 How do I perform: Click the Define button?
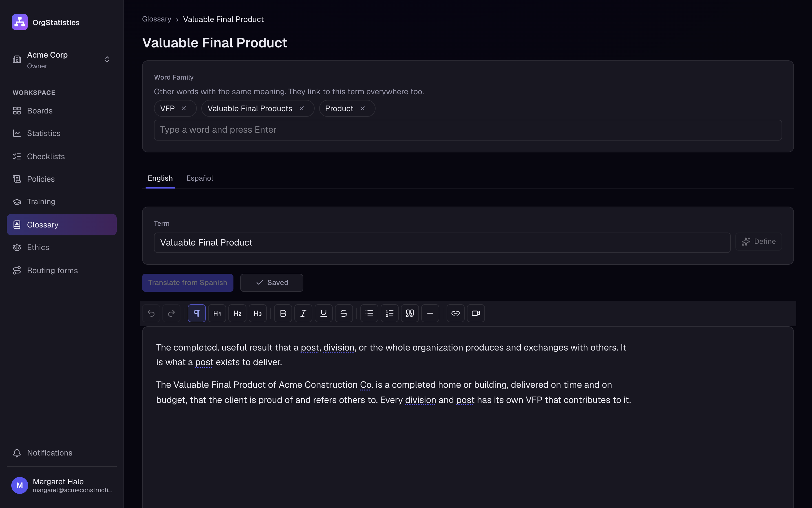click(758, 242)
